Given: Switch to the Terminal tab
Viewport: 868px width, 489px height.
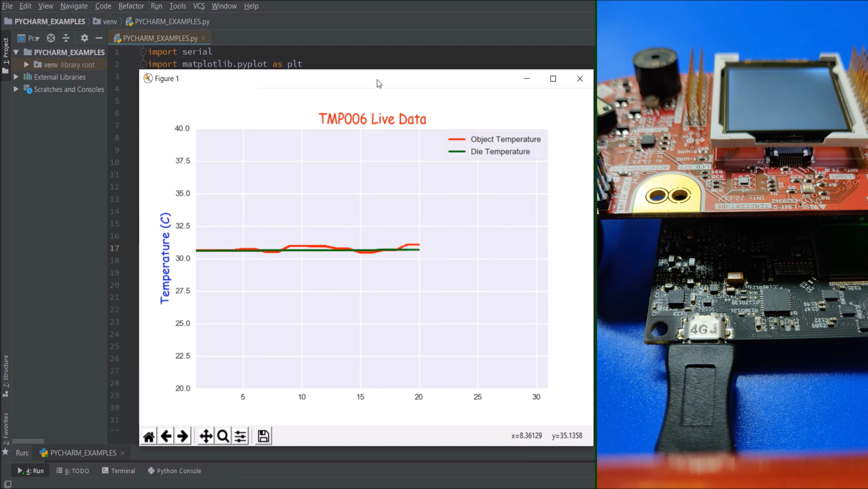Looking at the screenshot, I should pyautogui.click(x=118, y=470).
